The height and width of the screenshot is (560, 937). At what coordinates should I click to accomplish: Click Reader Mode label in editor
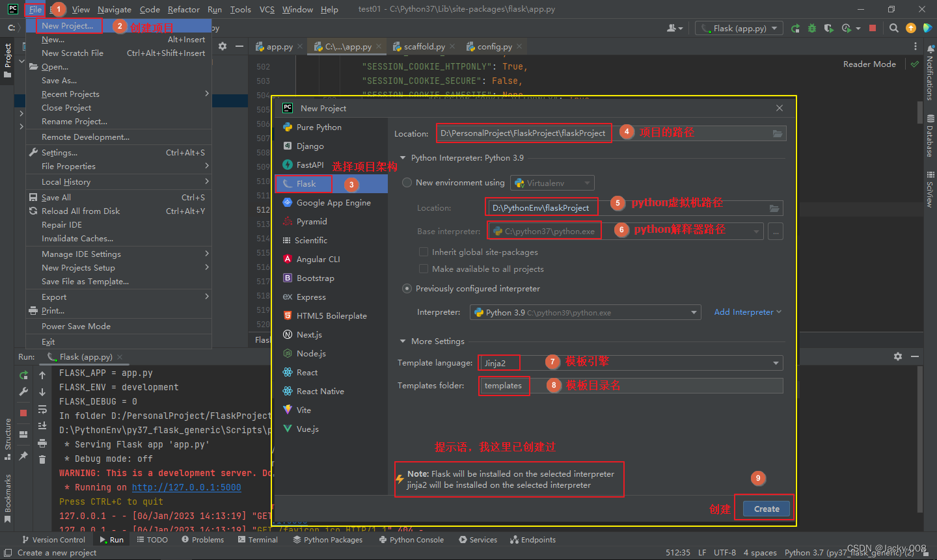tap(869, 64)
